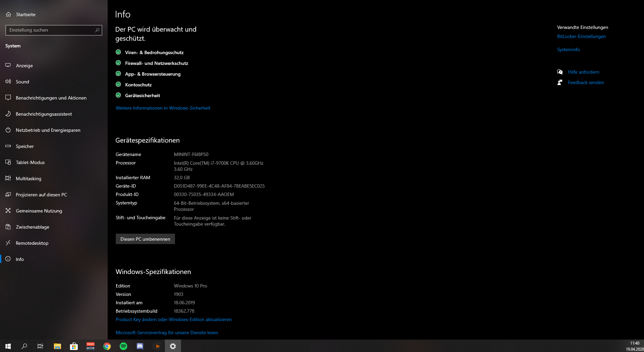Click the Benachrichtigungen und Aktionen icon
The image size is (644, 352).
point(8,97)
